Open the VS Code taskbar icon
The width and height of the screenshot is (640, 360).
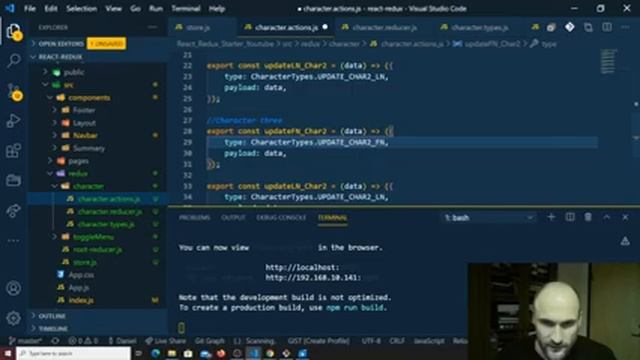coord(253,353)
